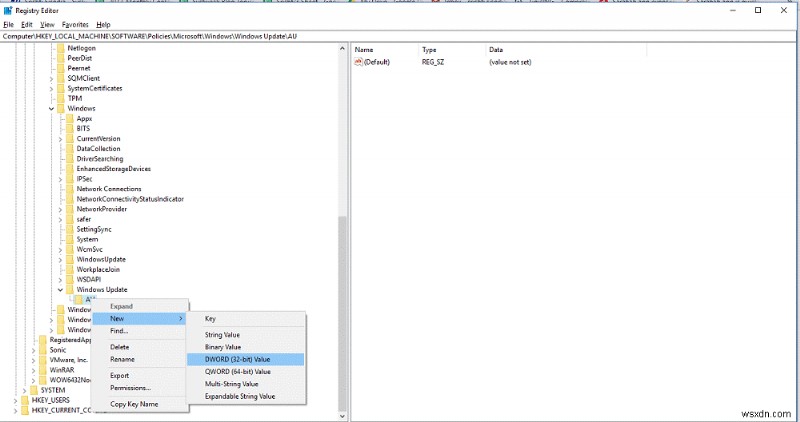Click Permissions... in the context menu
Viewport: 800px width, 422px height.
click(140, 388)
